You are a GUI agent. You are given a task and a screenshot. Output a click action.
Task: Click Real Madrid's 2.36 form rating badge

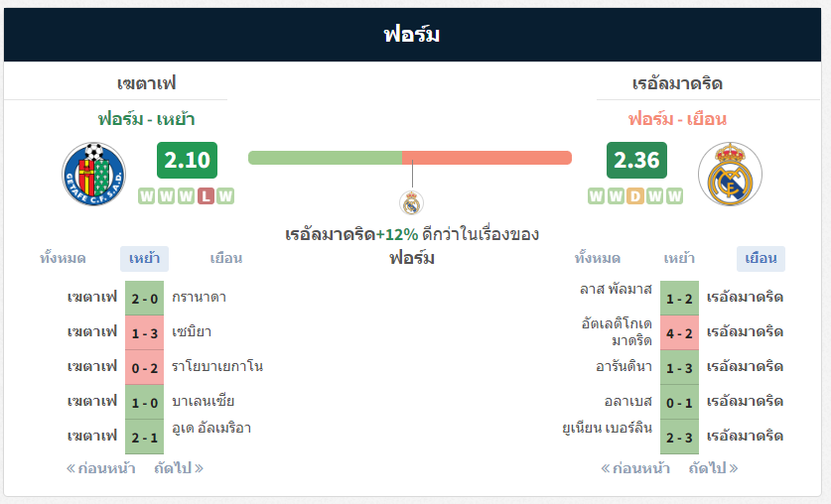pyautogui.click(x=636, y=160)
